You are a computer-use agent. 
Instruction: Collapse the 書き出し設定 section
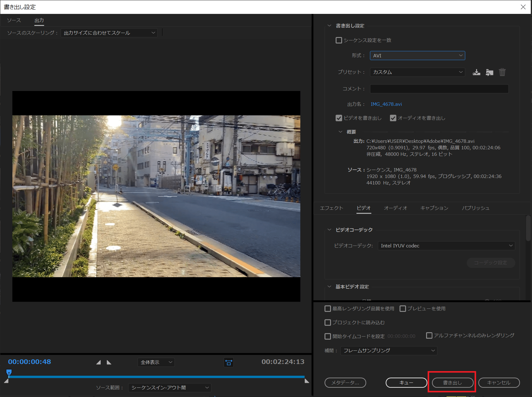click(x=329, y=26)
